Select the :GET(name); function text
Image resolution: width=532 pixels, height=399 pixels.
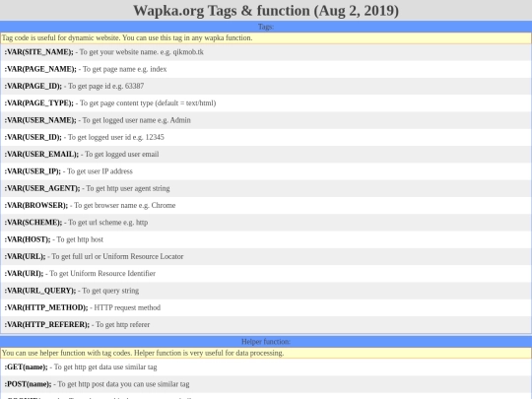tap(27, 367)
